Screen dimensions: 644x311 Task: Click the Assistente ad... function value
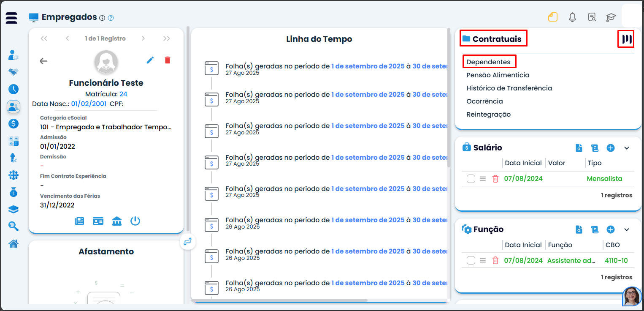click(x=571, y=260)
